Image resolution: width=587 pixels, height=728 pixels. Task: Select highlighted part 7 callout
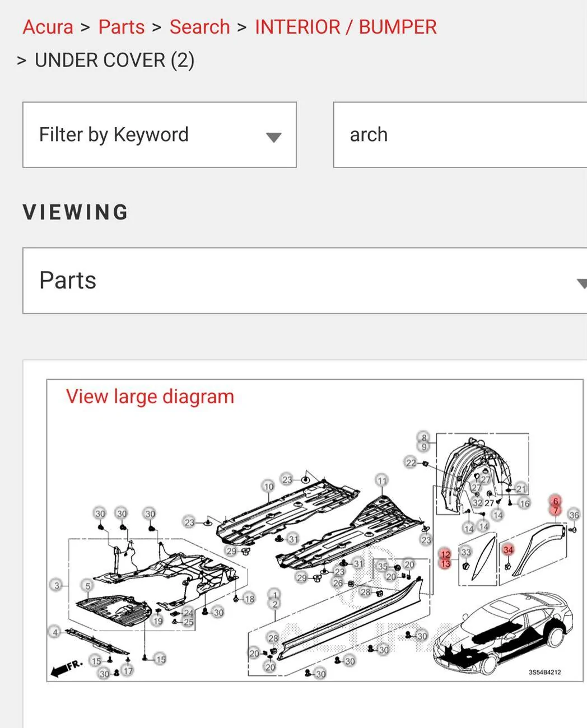point(555,511)
